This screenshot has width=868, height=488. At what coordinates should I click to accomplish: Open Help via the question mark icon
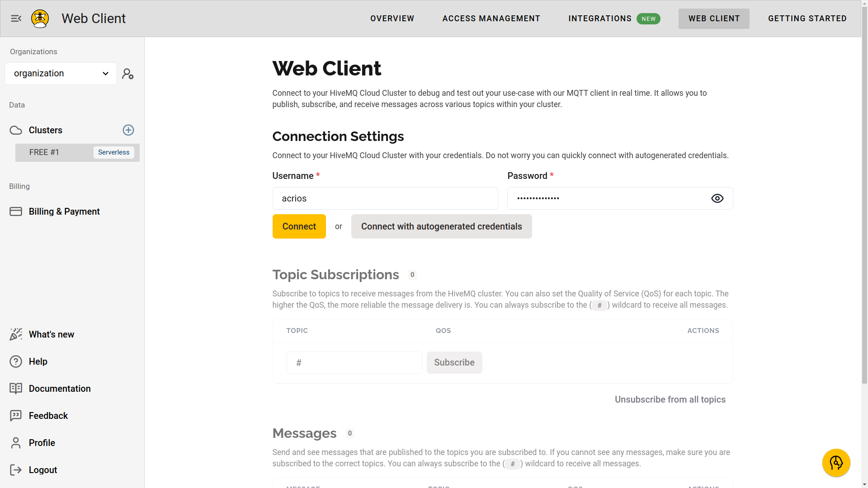click(16, 361)
